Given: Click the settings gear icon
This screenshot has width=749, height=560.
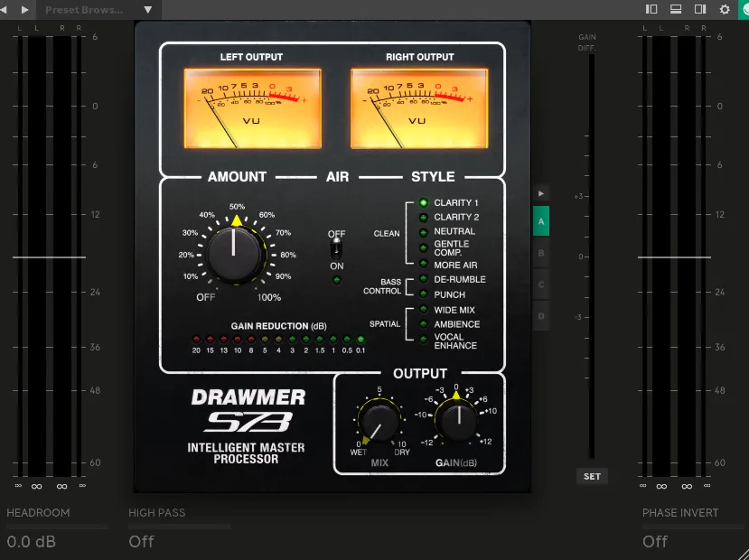Looking at the screenshot, I should [724, 10].
